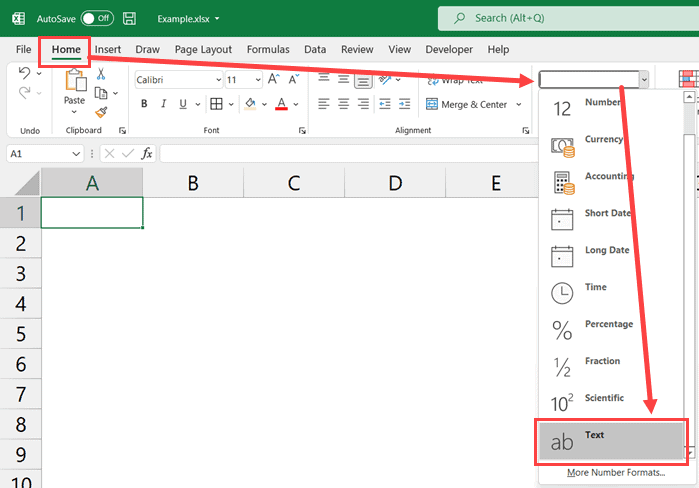This screenshot has width=699, height=488.
Task: Toggle Italic formatting
Action: [165, 104]
